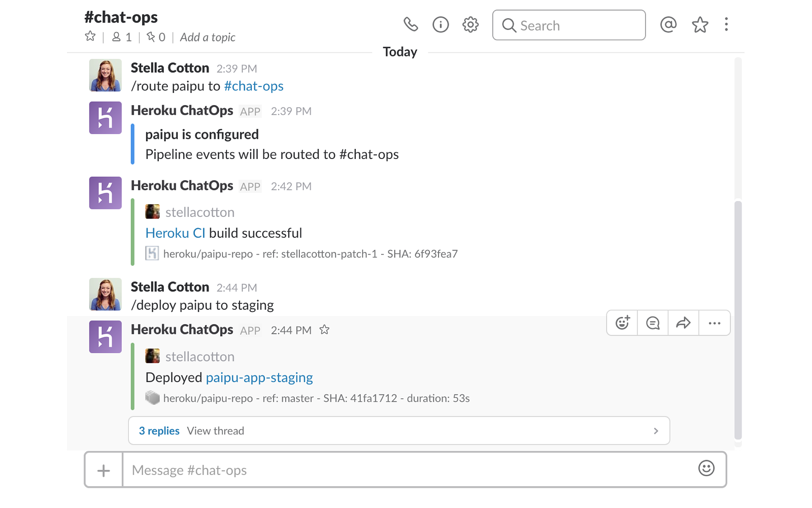Open the emoji picker in the message box
Image resolution: width=812 pixels, height=508 pixels.
click(707, 469)
